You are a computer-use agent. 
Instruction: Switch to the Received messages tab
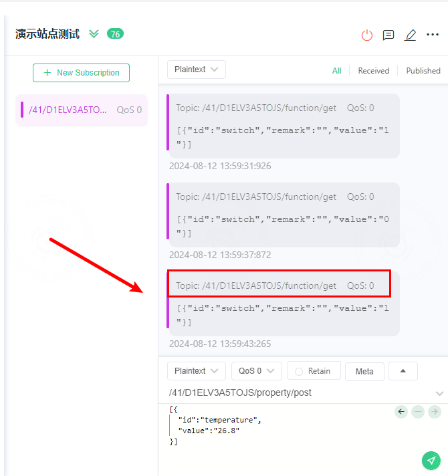tap(373, 71)
